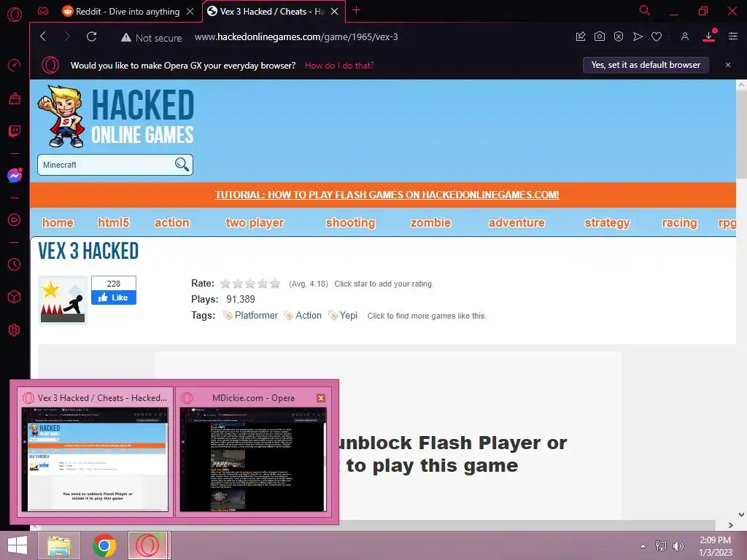Open File Explorer from taskbar

click(x=60, y=545)
